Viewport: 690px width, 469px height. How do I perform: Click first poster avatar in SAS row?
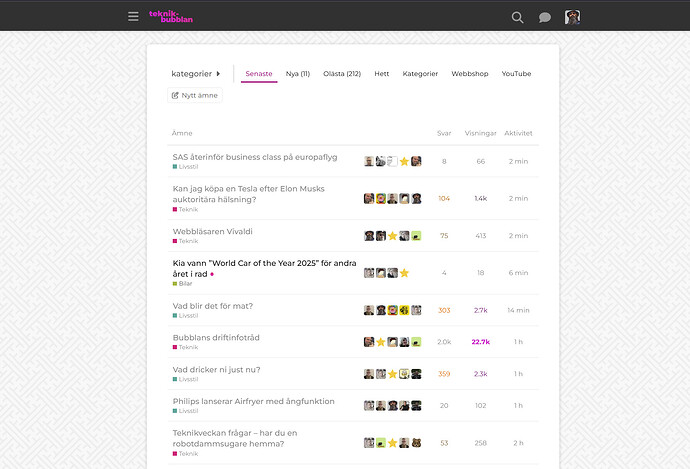[369, 161]
